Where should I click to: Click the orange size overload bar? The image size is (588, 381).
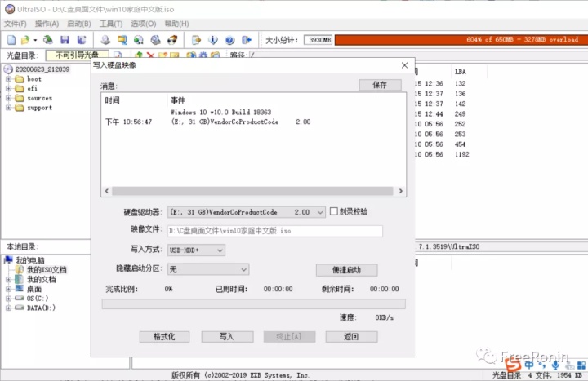(x=461, y=40)
